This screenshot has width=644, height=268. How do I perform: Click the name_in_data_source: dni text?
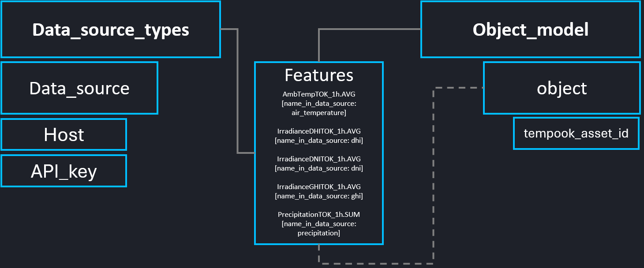coord(318,168)
